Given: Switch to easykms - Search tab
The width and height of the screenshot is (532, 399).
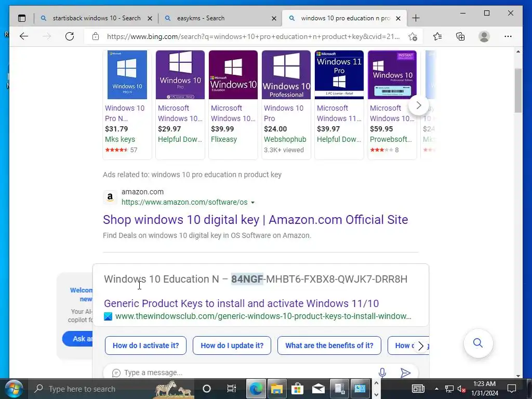Looking at the screenshot, I should tap(220, 18).
